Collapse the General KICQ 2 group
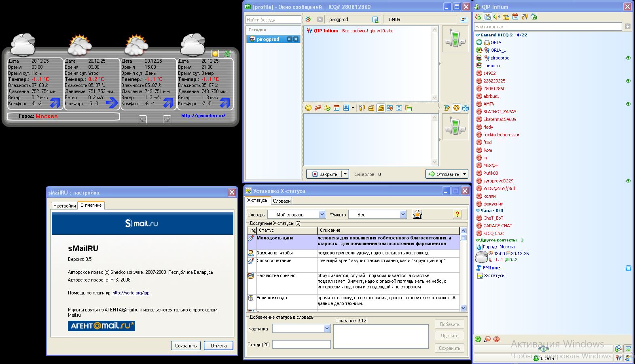 478,35
